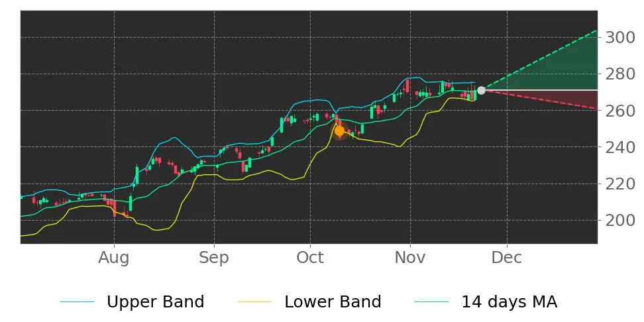Click the 200 price axis value
Image resolution: width=644 pixels, height=322 pixels.
pos(619,220)
